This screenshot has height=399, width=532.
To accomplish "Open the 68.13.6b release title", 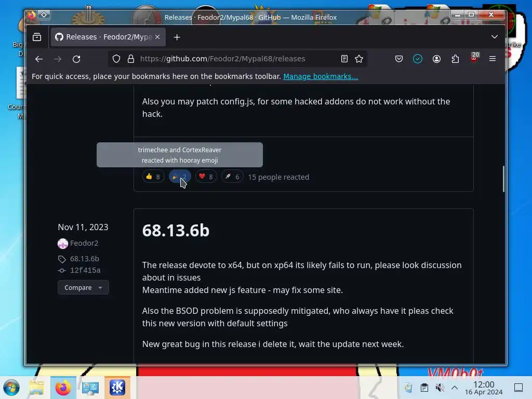I will tap(176, 230).
